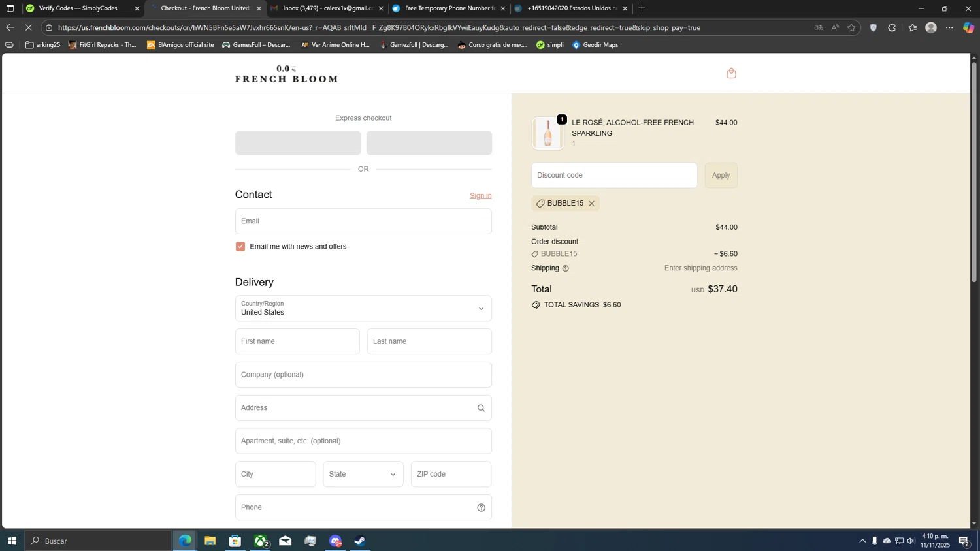980x551 pixels.
Task: Open the GamesFull bookmark
Action: [x=256, y=45]
